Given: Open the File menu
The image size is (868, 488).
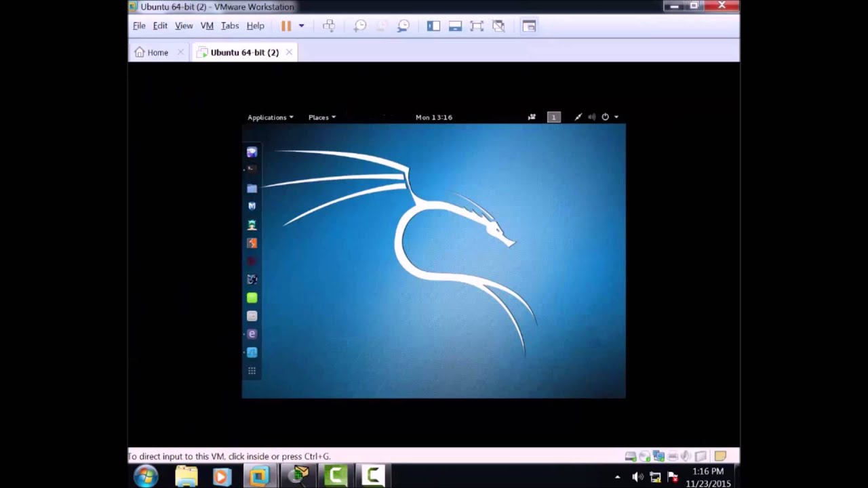Looking at the screenshot, I should pyautogui.click(x=139, y=26).
